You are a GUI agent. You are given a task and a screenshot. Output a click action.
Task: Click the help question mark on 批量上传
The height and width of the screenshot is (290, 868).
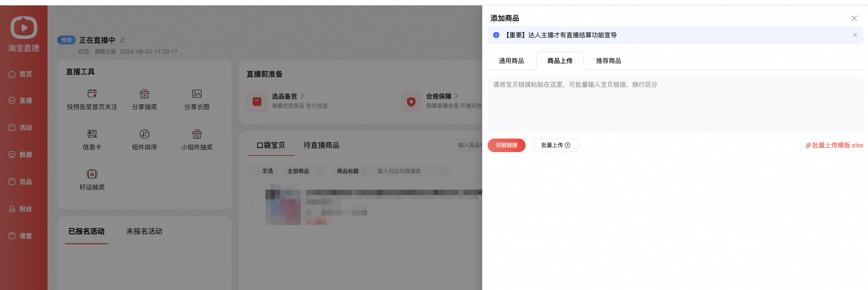(x=568, y=145)
